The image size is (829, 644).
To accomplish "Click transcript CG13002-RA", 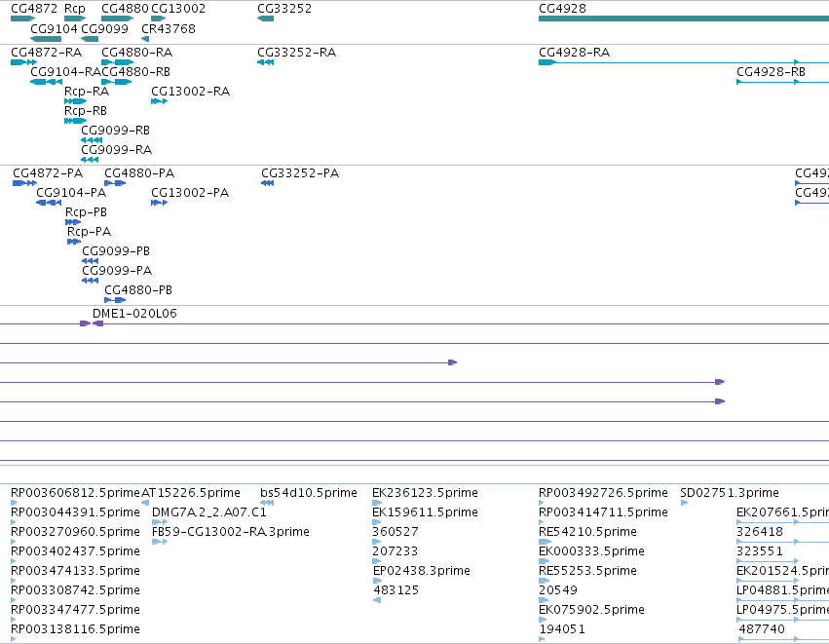I will [x=190, y=92].
